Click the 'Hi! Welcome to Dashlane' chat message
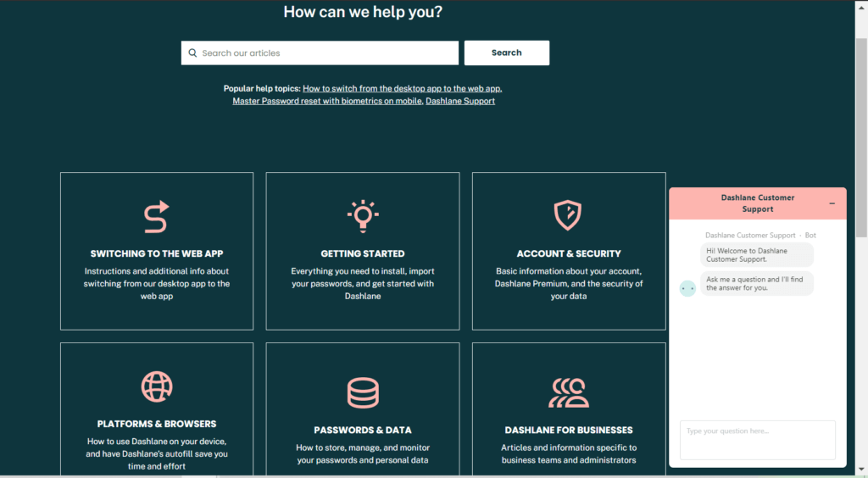868x478 pixels. (x=757, y=255)
